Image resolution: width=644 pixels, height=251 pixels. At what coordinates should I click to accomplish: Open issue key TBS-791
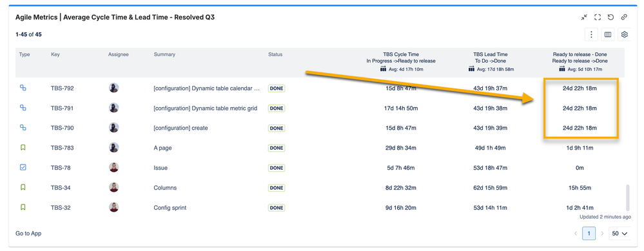[x=62, y=108]
